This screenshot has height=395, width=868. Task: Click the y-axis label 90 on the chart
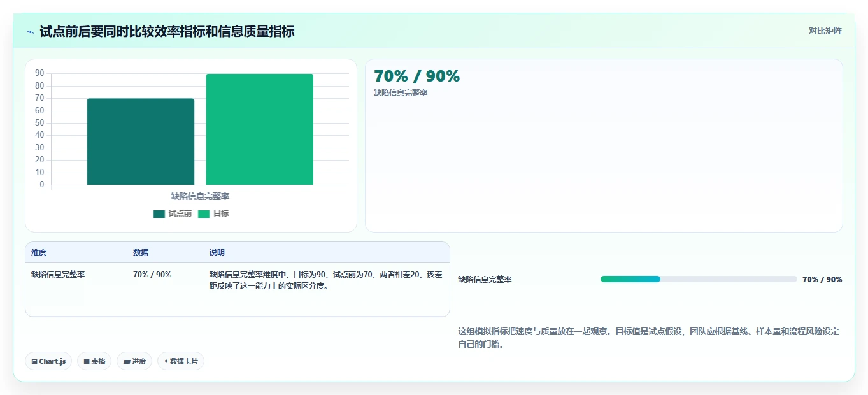click(39, 73)
